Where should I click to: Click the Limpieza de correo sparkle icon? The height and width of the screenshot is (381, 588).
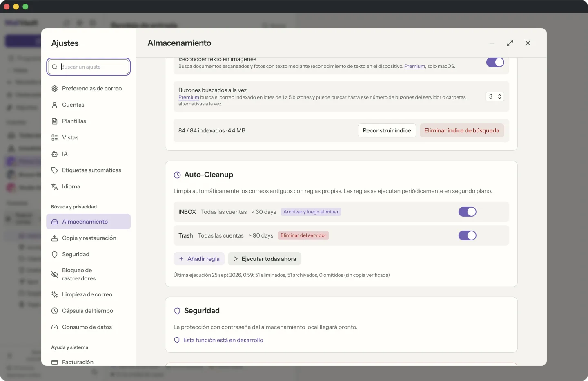55,295
